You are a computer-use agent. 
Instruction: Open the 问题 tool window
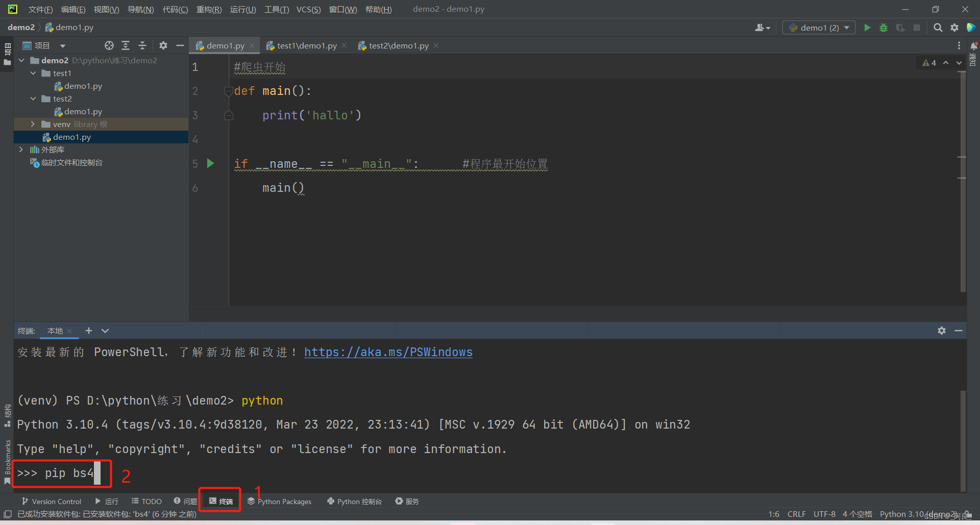coord(185,502)
